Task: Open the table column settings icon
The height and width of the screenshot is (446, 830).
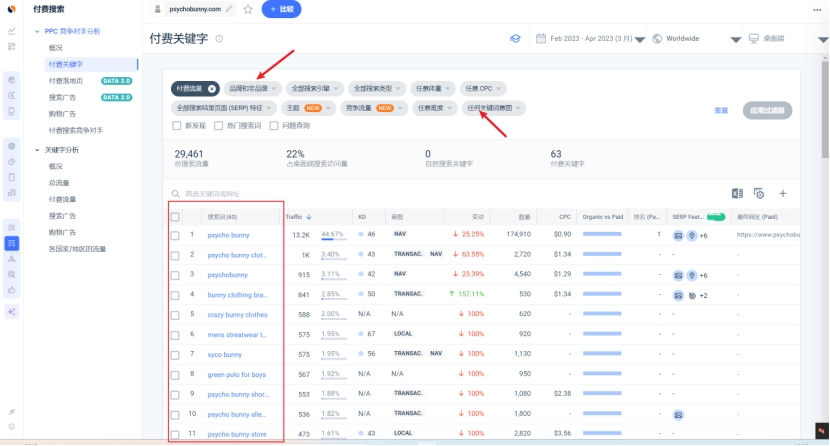Action: click(x=759, y=193)
